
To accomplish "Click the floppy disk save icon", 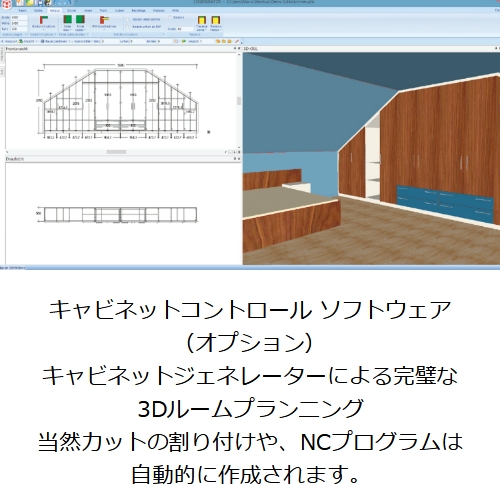I will coord(40,3).
